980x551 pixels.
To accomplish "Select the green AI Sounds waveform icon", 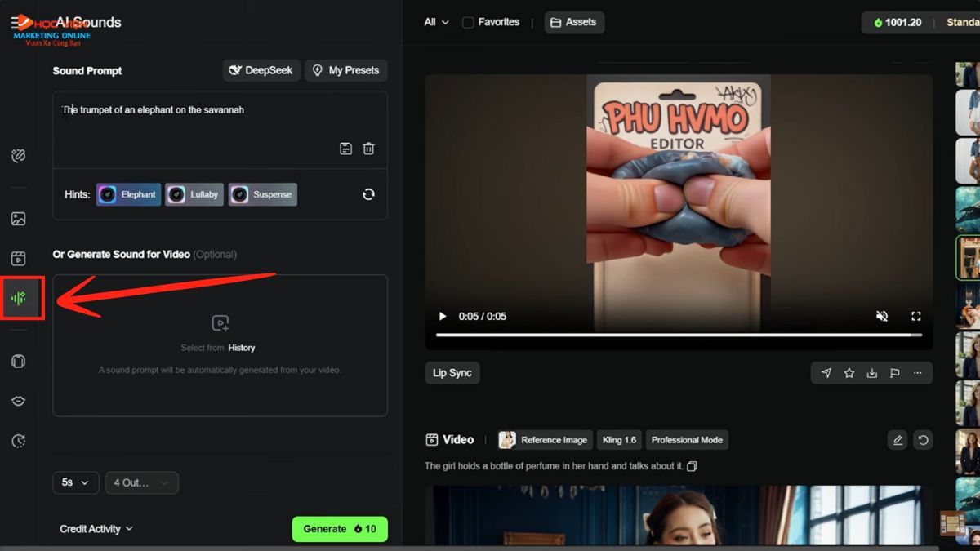I will 19,298.
